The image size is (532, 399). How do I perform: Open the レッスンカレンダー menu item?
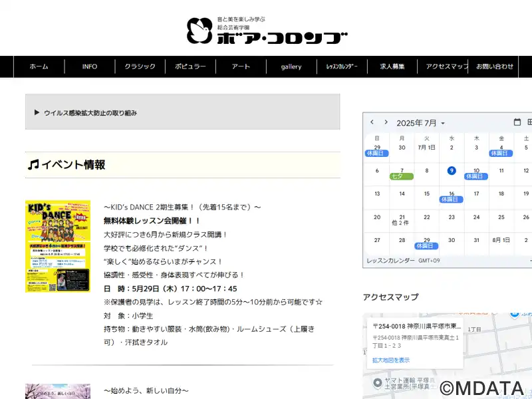click(342, 66)
